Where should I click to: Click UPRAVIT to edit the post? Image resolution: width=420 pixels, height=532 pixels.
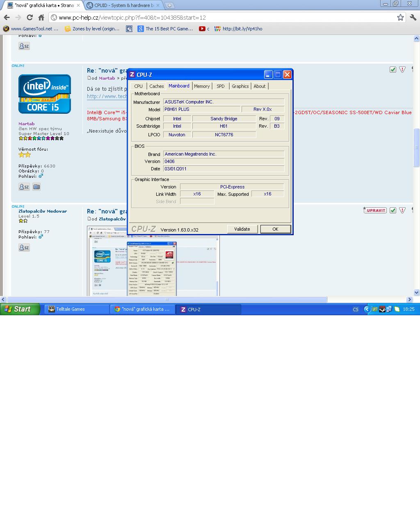point(375,210)
